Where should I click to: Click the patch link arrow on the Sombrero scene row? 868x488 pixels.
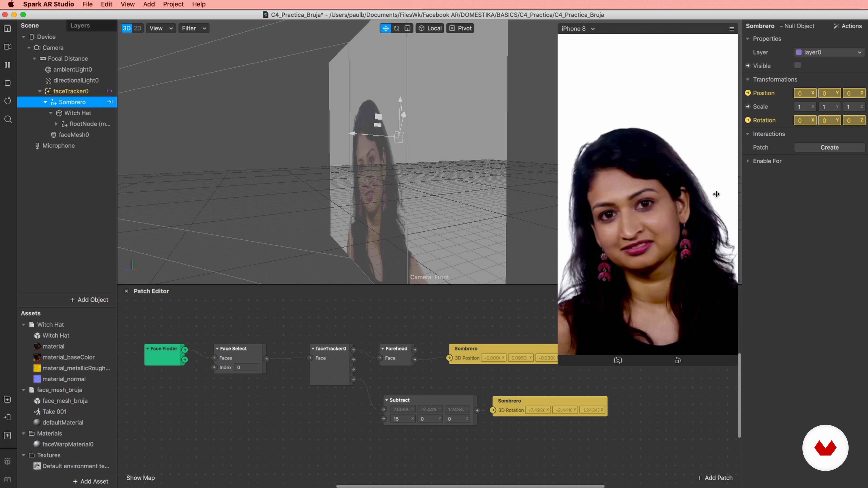[109, 102]
